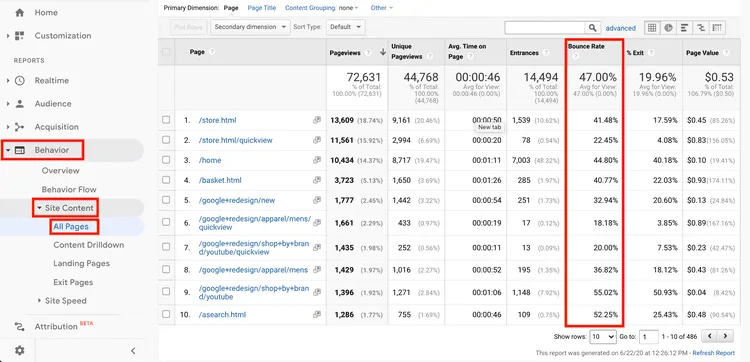This screenshot has width=750, height=362.
Task: Open the Content Grouping none dropdown
Action: tap(348, 8)
